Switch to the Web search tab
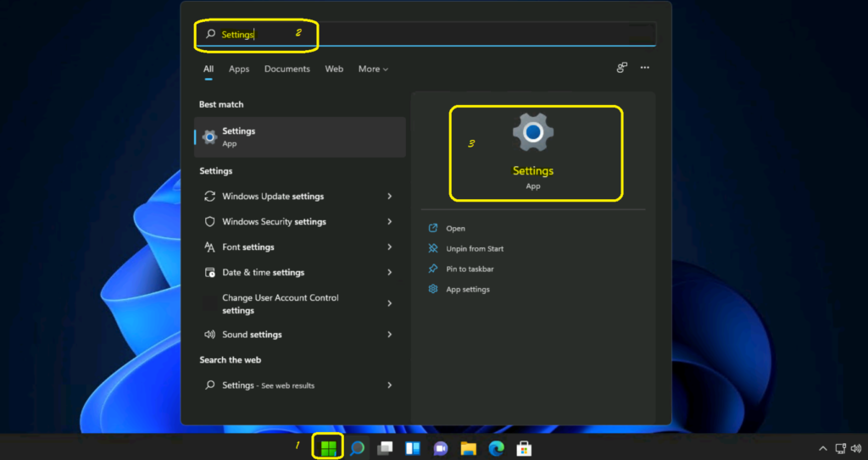868x460 pixels. click(x=334, y=69)
